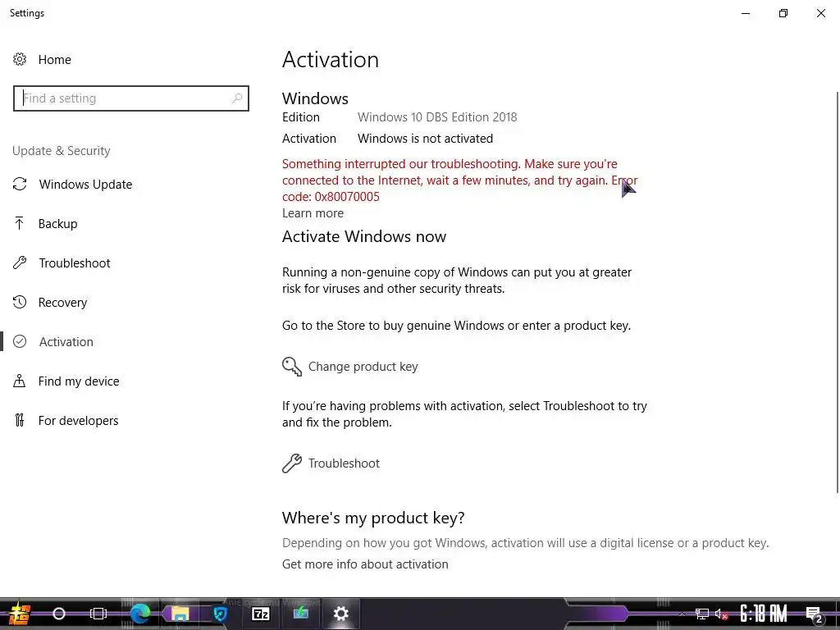
Task: Click the sidebar Troubleshoot wrench icon
Action: (x=20, y=262)
